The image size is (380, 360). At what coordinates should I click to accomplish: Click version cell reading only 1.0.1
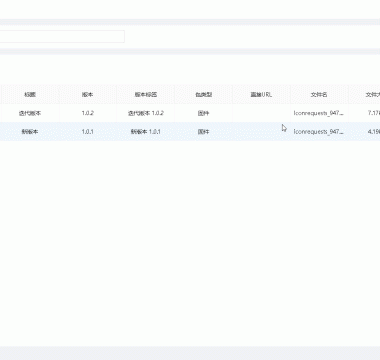pyautogui.click(x=88, y=132)
